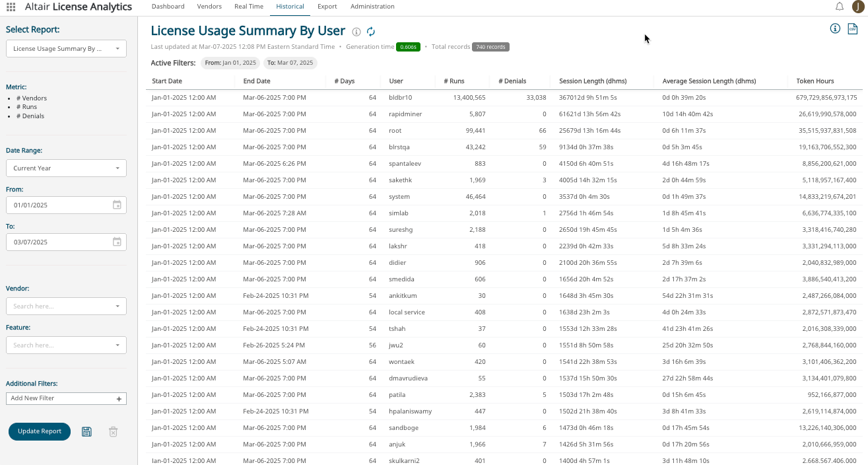Go to the Dashboard tab
This screenshot has width=868, height=465.
click(168, 7)
